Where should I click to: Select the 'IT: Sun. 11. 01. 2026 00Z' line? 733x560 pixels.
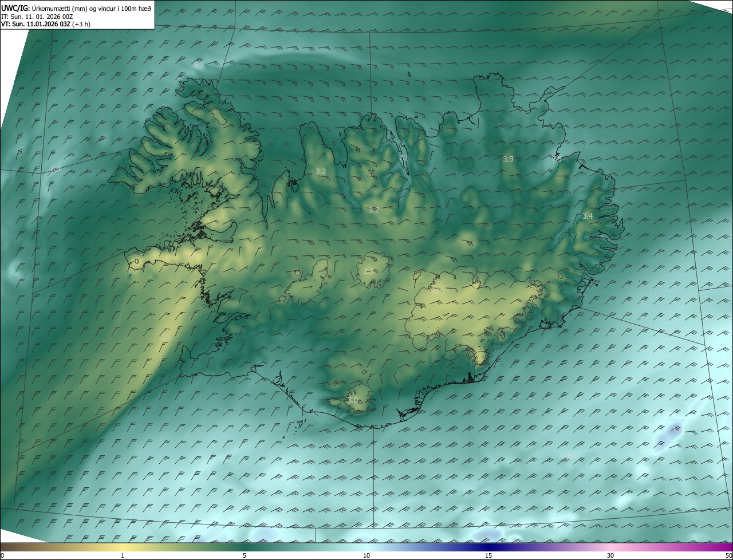[x=37, y=16]
